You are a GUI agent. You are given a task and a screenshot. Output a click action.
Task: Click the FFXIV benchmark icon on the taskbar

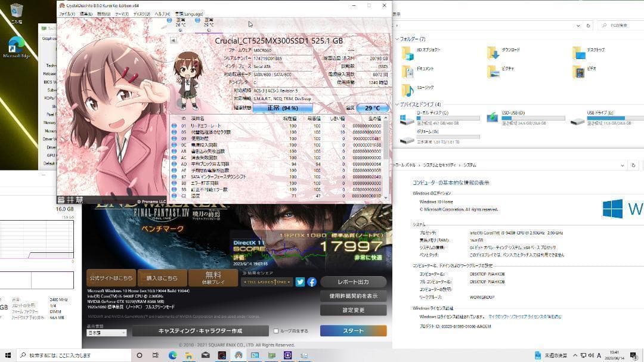click(222, 355)
